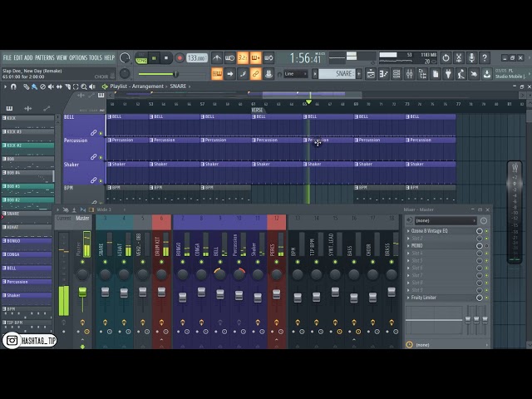Mute Shaker playlist track green dot
This screenshot has width=532, height=399.
101,181
